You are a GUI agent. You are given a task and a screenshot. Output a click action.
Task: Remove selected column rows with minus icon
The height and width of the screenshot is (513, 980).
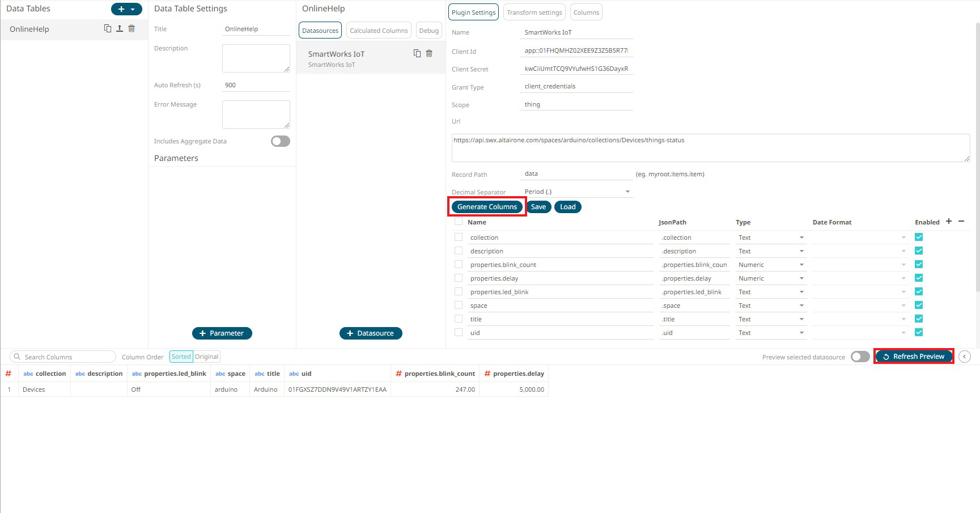[961, 221]
